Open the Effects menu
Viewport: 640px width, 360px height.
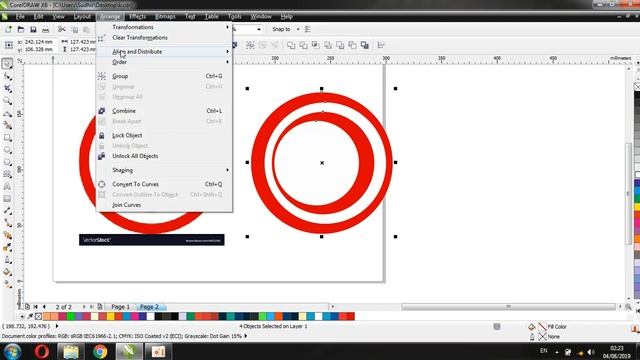click(137, 16)
